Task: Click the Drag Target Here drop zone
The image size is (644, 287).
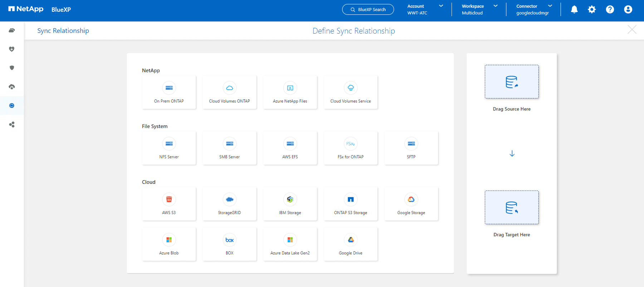Action: tap(512, 207)
